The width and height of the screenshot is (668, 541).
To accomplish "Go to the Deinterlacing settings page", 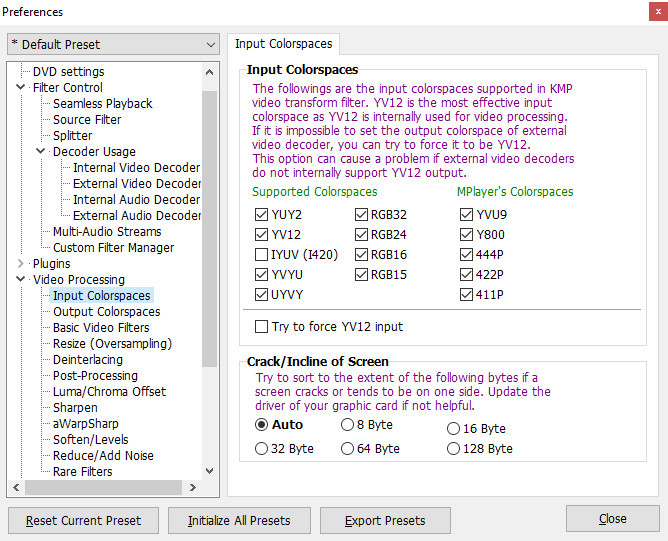I will tap(88, 360).
